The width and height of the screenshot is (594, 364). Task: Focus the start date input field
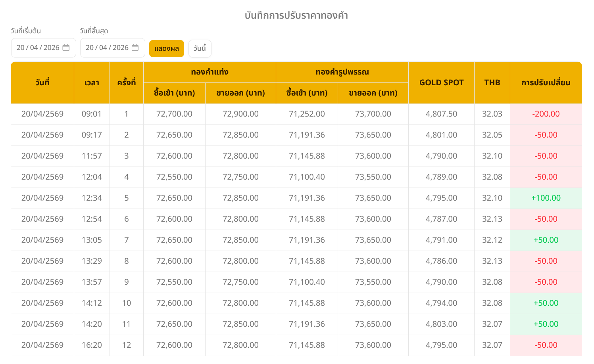38,48
